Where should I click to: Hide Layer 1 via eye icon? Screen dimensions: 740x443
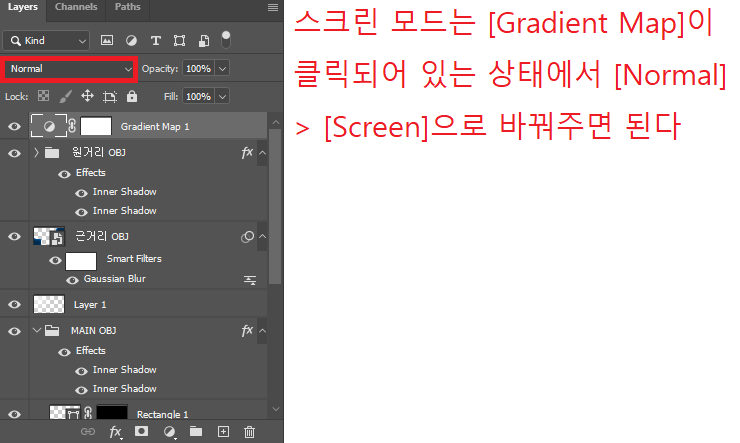pyautogui.click(x=15, y=304)
